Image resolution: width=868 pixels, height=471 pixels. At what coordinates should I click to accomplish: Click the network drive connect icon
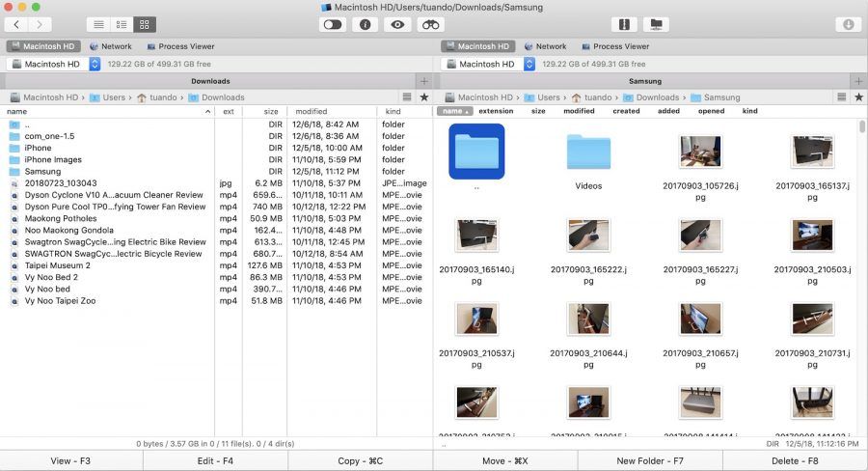coord(658,24)
